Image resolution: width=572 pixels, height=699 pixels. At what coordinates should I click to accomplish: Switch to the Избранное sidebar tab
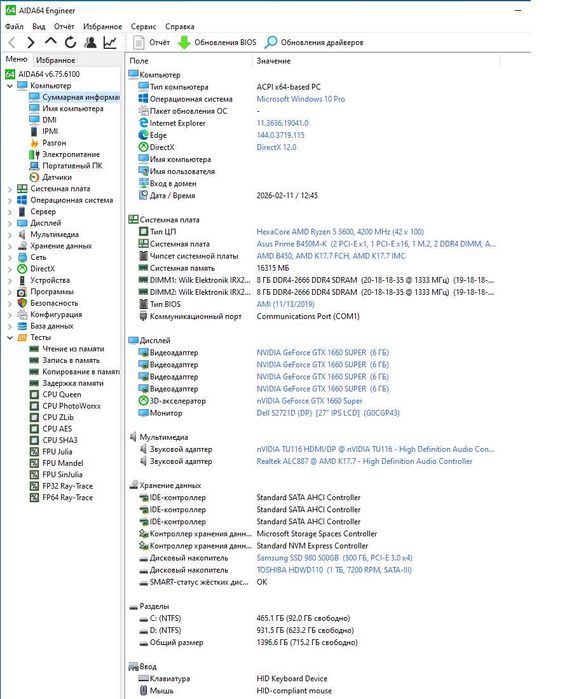coord(56,60)
